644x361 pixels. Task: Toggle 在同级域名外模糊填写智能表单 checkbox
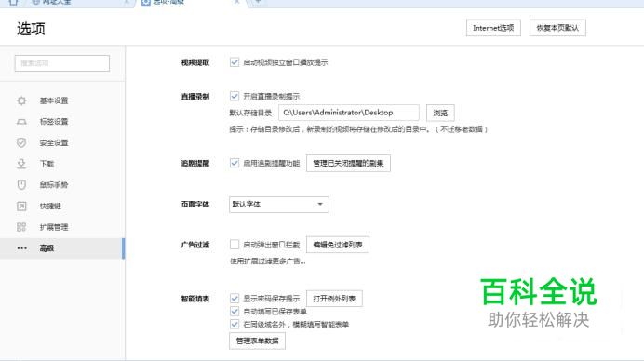pos(235,324)
